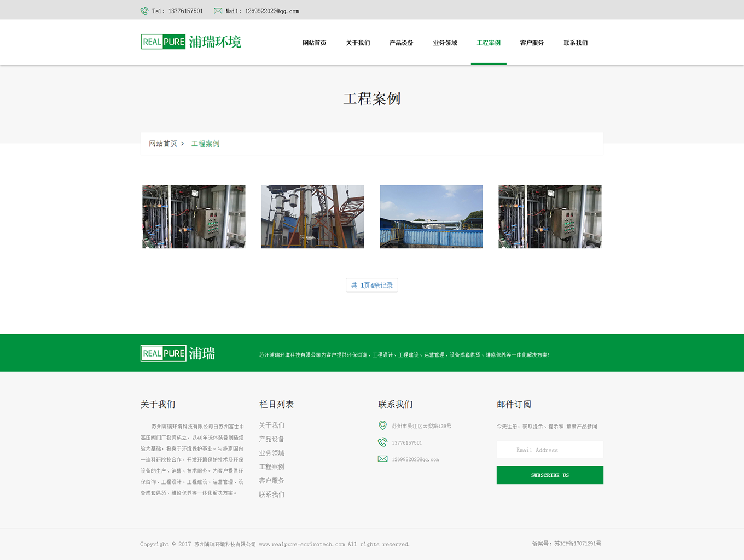Viewport: 744px width, 560px height.
Task: Click the 客户服务 footer link
Action: [x=271, y=481]
